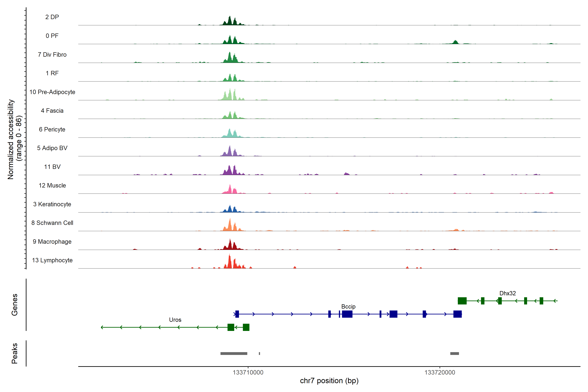Click the Peaks panel label
Image resolution: width=588 pixels, height=392 pixels.
pos(15,353)
